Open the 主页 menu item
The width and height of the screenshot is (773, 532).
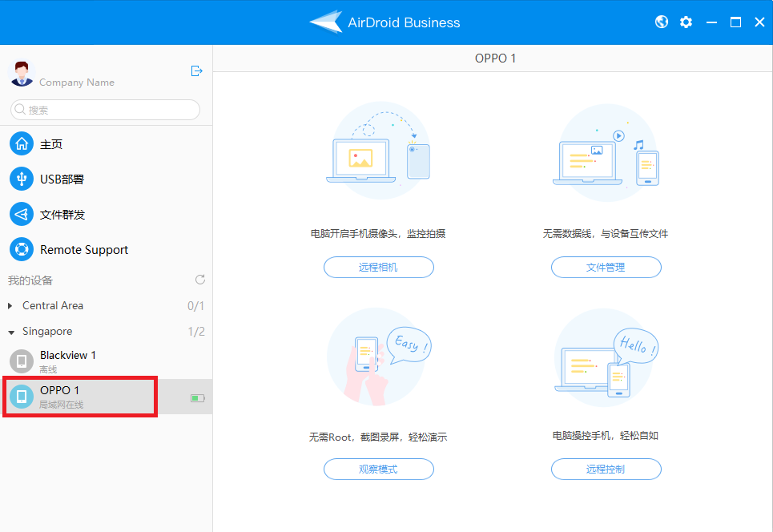107,143
